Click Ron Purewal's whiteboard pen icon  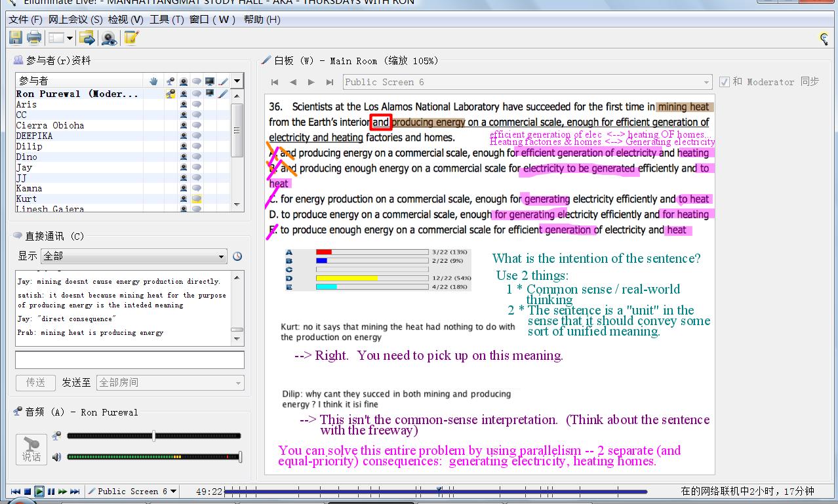[x=223, y=94]
